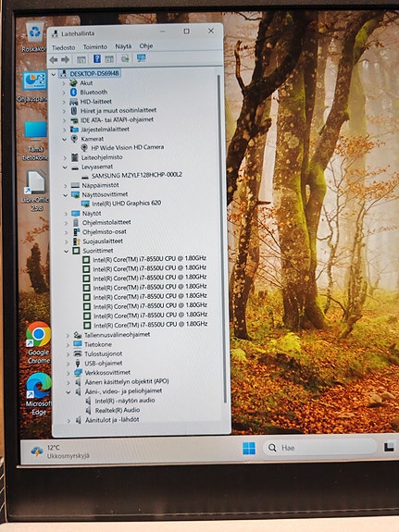The height and width of the screenshot is (532, 399).
Task: Open the Toiminto menu
Action: (95, 47)
